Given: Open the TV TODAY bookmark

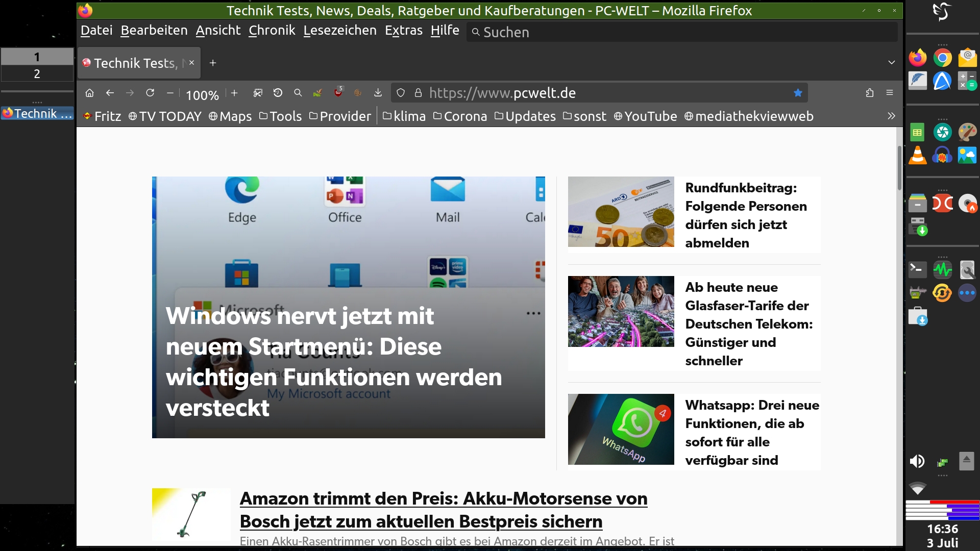Looking at the screenshot, I should coord(165,116).
